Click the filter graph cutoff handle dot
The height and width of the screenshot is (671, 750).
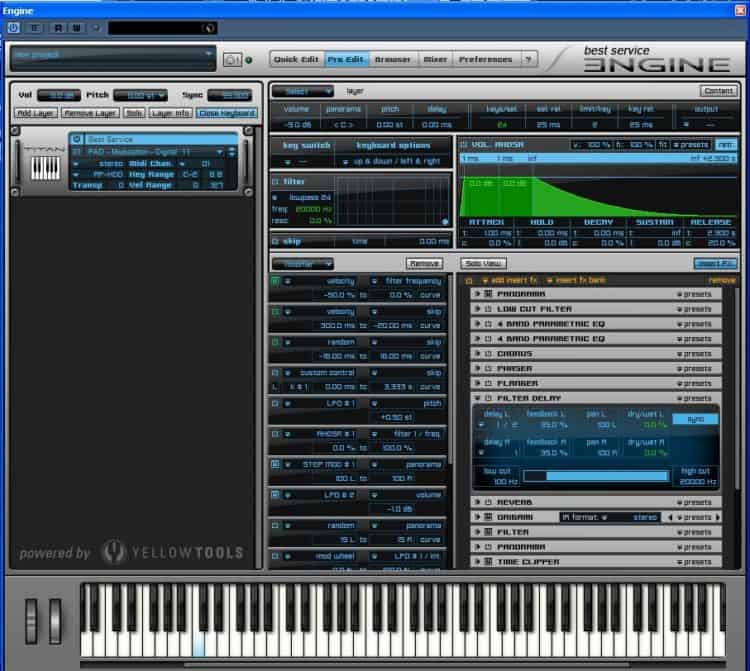tap(445, 222)
